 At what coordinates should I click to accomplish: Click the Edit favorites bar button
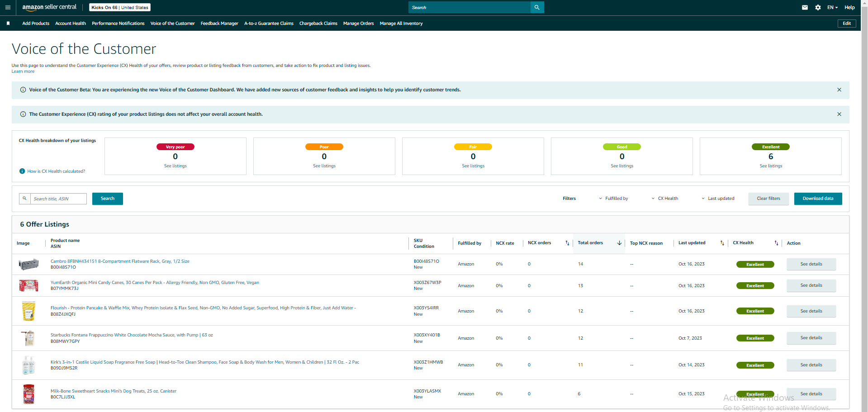pyautogui.click(x=847, y=24)
